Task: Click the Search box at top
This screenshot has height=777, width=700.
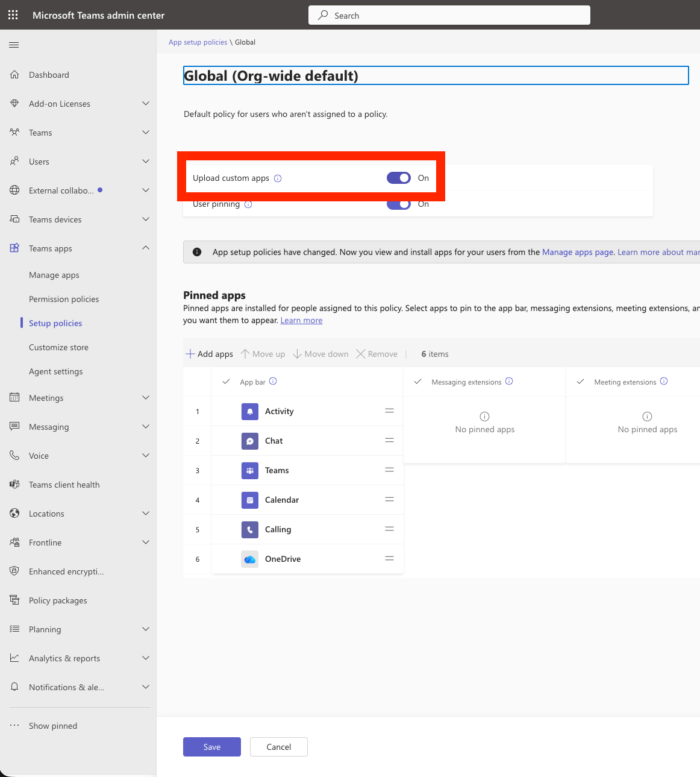Action: 449,15
